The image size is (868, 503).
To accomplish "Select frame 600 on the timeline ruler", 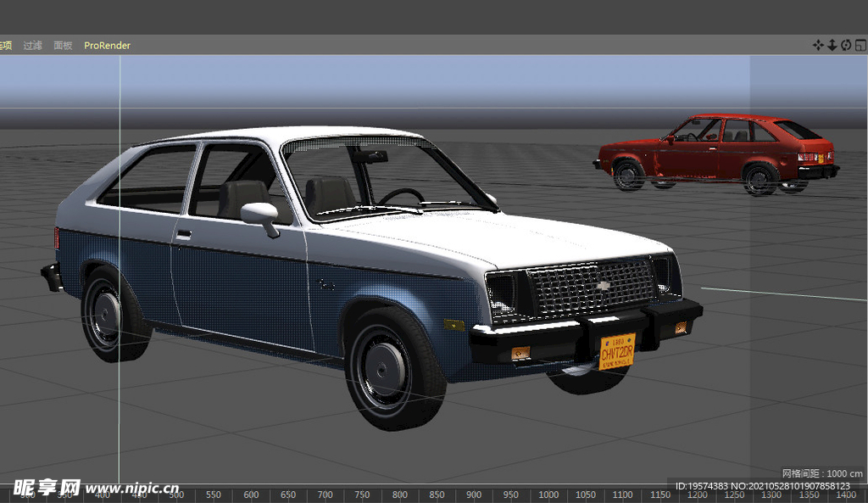I will click(x=251, y=495).
